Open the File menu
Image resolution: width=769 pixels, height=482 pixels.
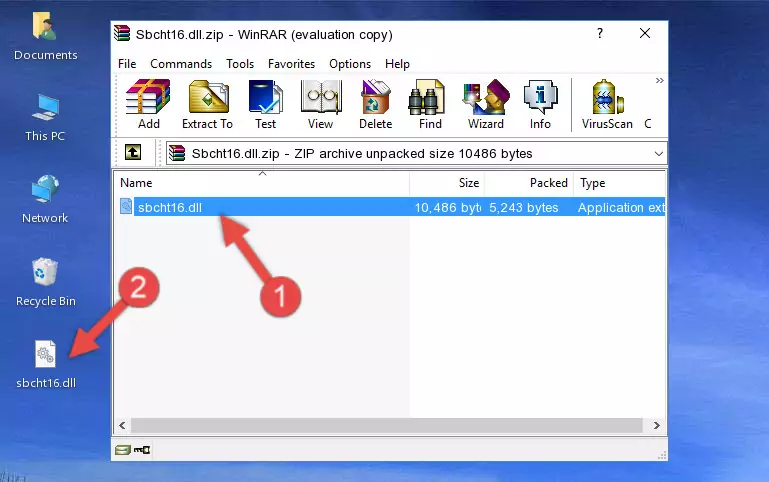127,64
